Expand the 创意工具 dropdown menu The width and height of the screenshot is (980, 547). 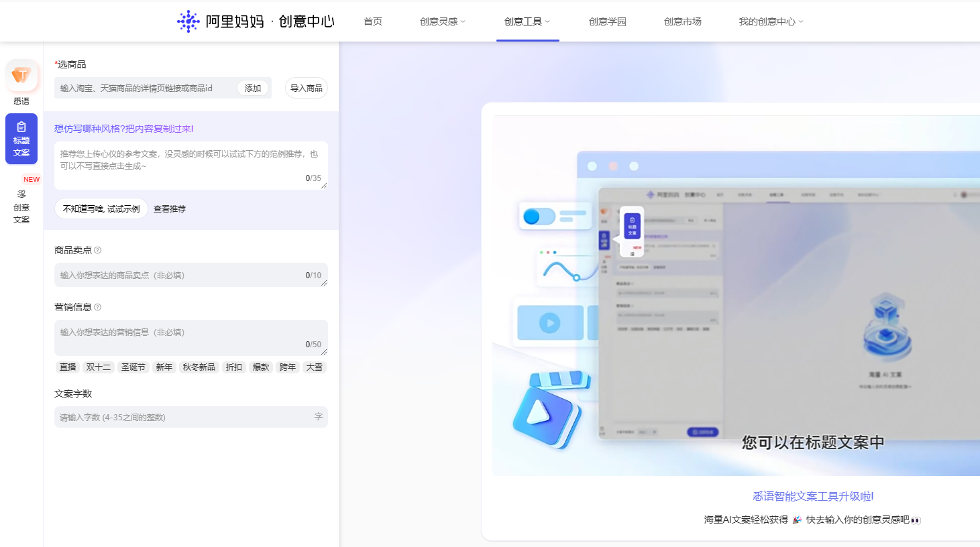coord(527,21)
